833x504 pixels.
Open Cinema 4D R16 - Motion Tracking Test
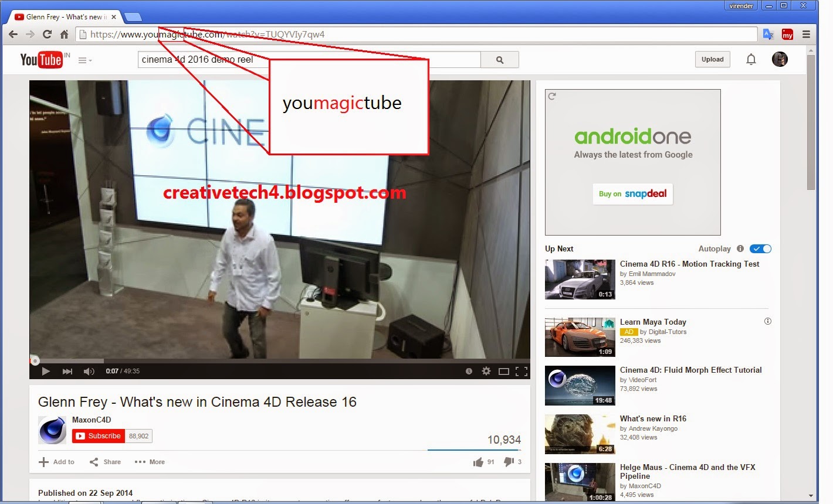click(689, 264)
